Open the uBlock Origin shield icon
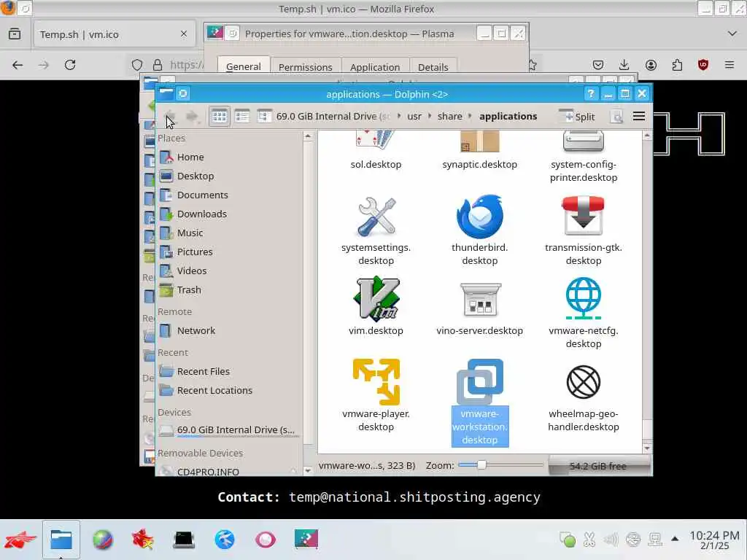 tap(703, 65)
